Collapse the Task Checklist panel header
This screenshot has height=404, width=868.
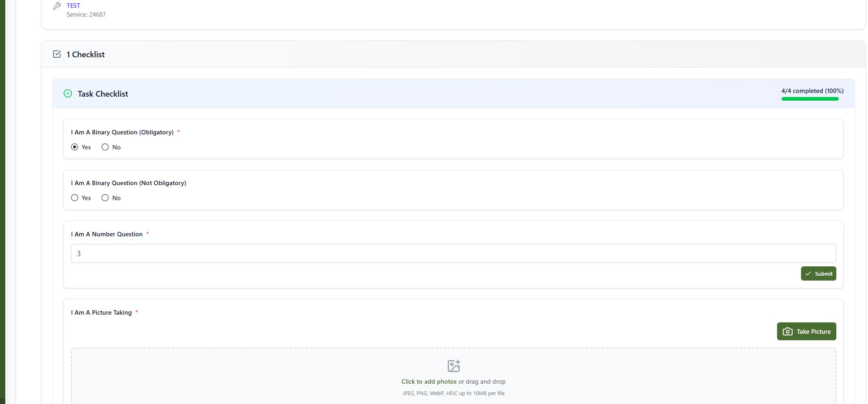click(x=453, y=93)
